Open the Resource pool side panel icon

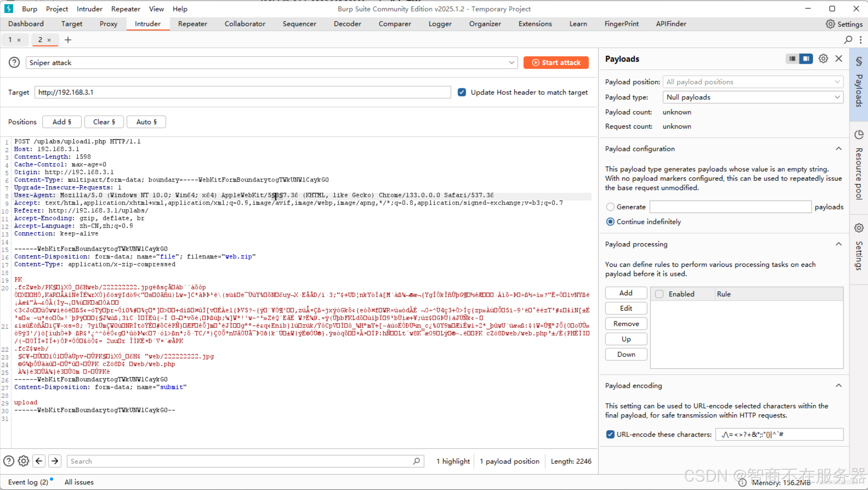tap(859, 135)
